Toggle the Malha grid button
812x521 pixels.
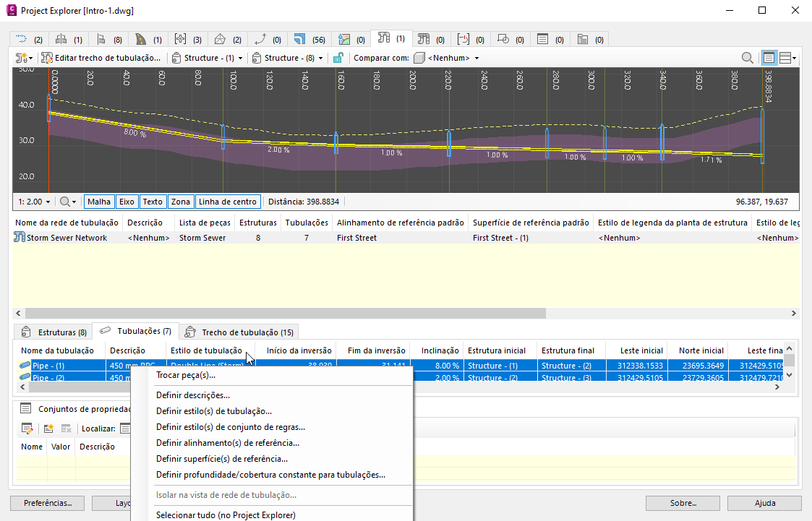coord(98,202)
